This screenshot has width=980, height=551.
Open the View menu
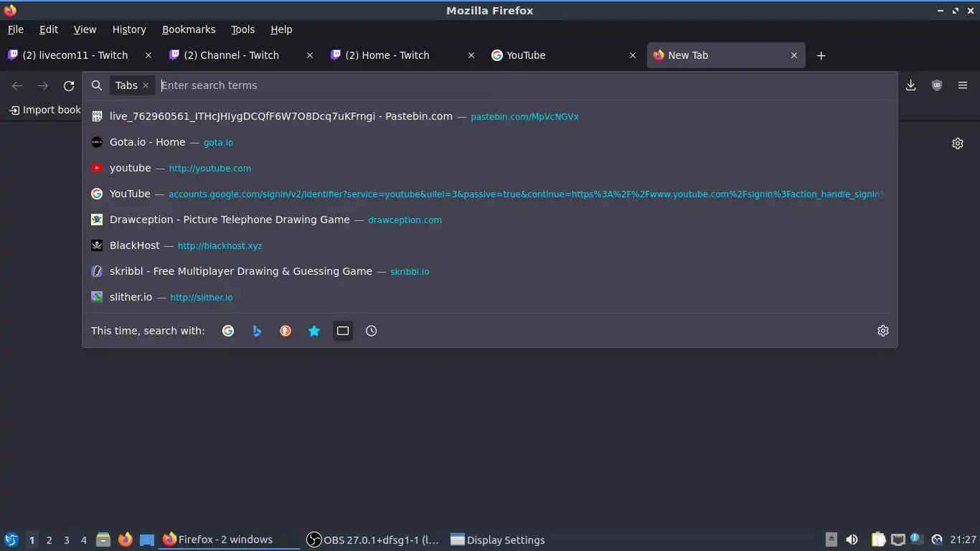coord(85,29)
